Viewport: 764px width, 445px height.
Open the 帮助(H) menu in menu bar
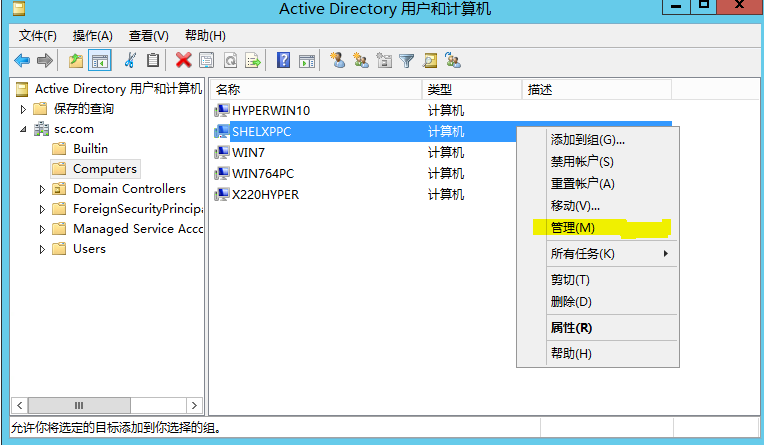[205, 36]
